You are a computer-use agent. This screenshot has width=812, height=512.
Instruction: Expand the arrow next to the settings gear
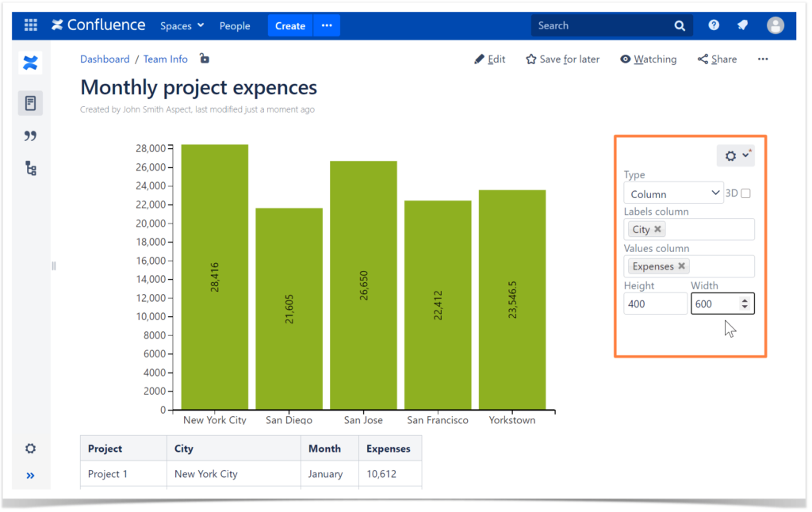pyautogui.click(x=744, y=155)
